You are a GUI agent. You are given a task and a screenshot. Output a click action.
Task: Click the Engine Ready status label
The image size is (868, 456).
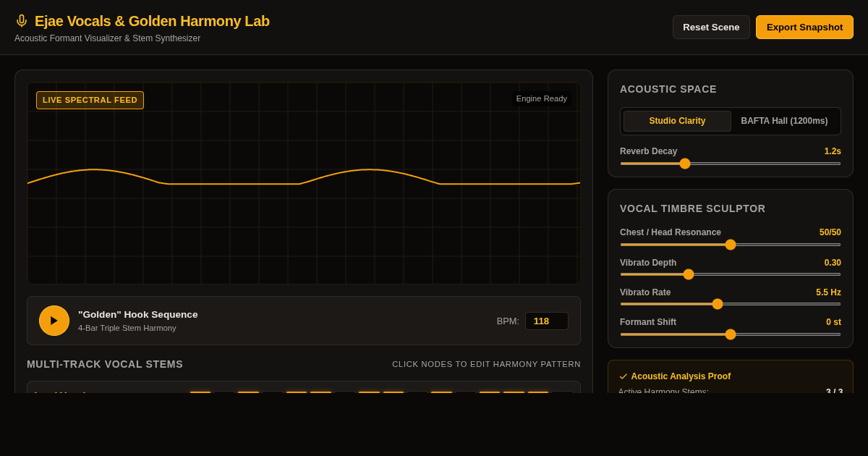542,98
